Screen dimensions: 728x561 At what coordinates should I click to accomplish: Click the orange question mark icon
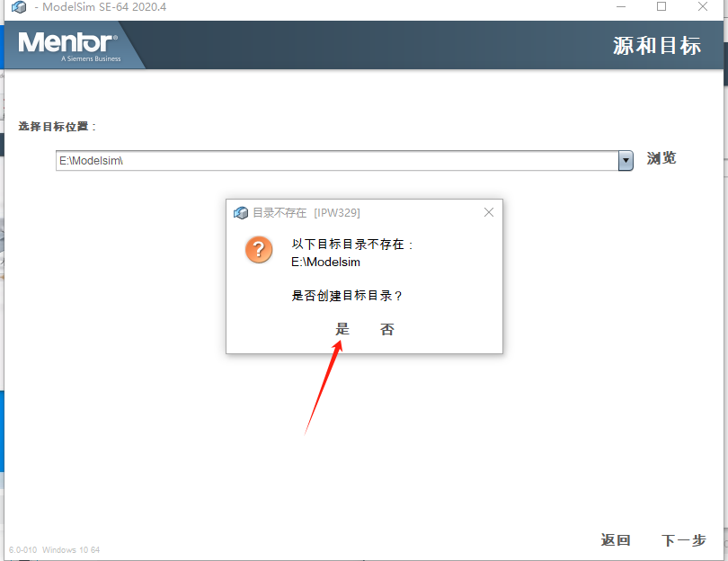pyautogui.click(x=259, y=250)
